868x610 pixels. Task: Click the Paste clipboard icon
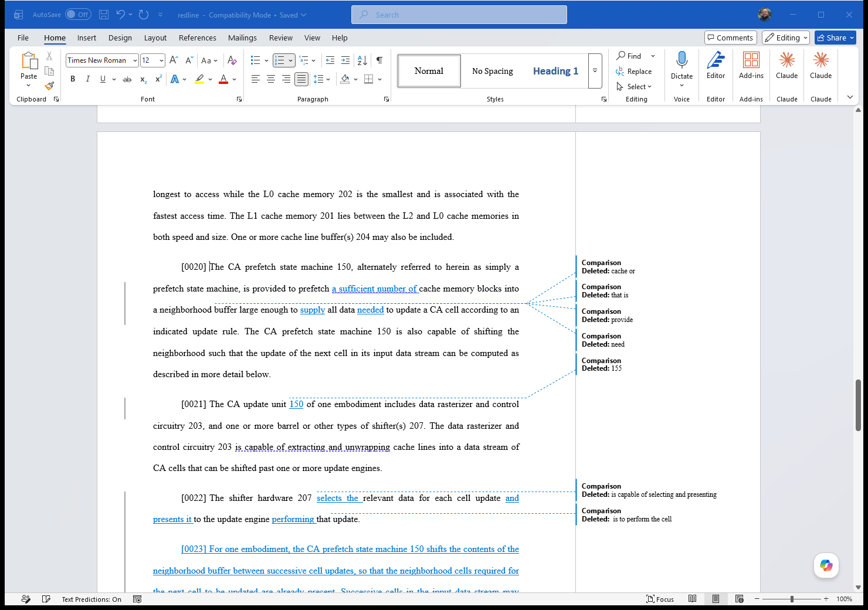[29, 60]
